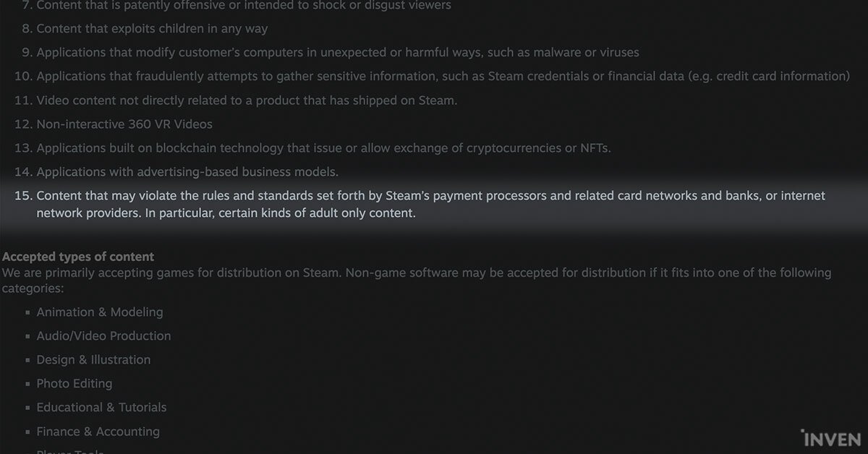
Task: Click the Design & Illustration list item
Action: [93, 360]
